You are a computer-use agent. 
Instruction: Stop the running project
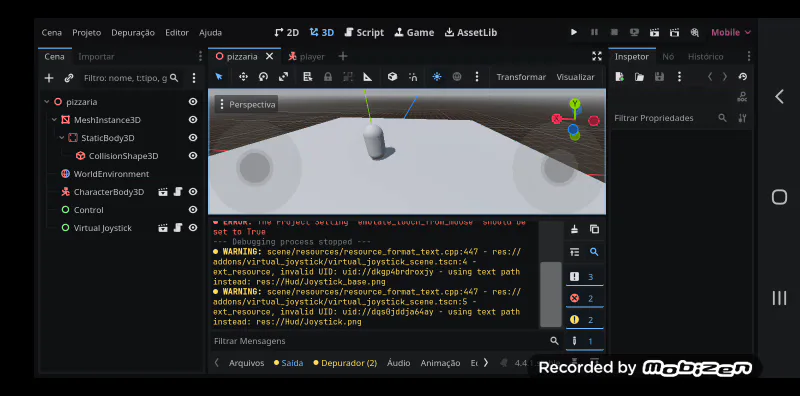coord(614,32)
